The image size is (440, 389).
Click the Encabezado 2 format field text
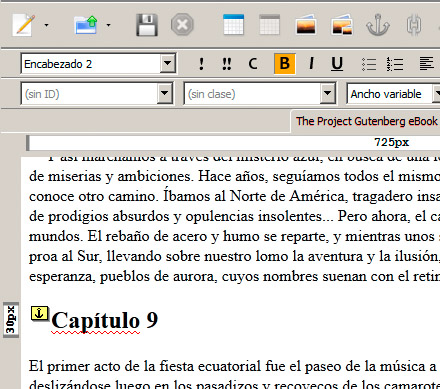point(58,64)
